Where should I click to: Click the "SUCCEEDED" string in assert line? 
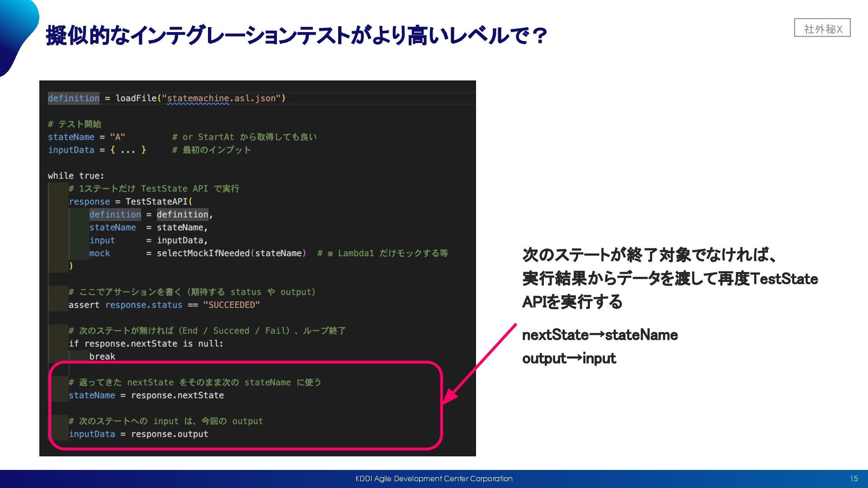click(231, 305)
